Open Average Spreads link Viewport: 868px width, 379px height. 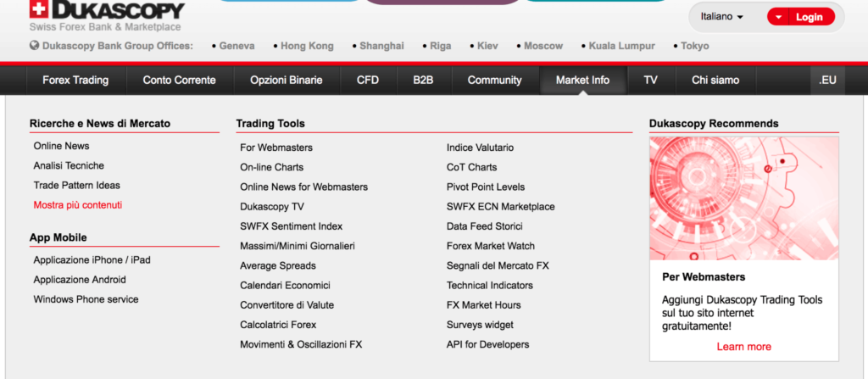tap(278, 265)
